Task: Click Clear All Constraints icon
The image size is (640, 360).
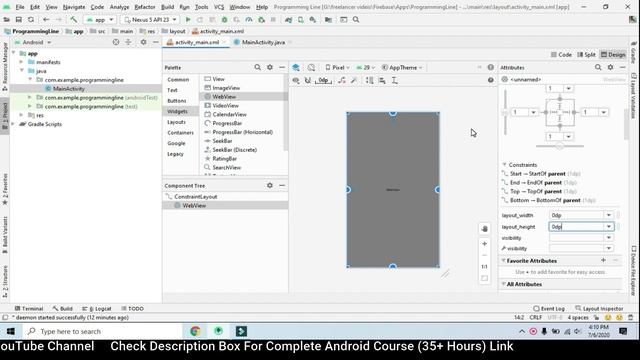Action: (342, 80)
